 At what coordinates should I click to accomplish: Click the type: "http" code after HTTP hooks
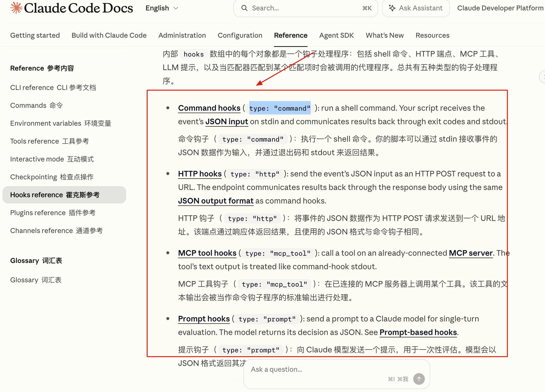[x=255, y=174]
